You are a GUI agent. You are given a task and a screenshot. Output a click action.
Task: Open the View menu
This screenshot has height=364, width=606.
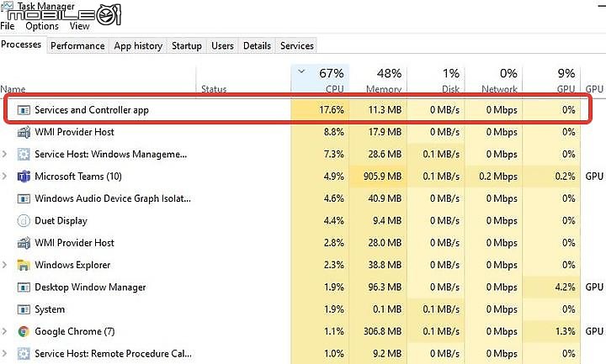click(80, 26)
